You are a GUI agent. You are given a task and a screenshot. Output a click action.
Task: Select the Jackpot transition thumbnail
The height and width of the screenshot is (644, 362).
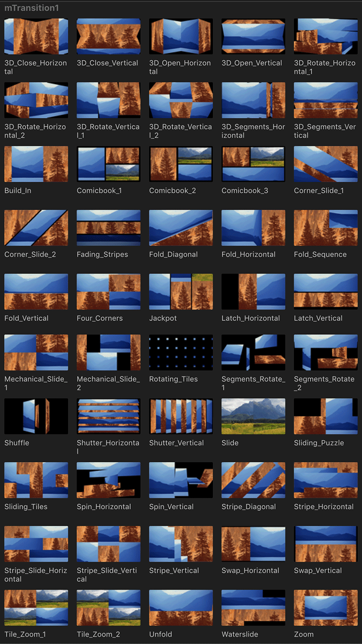click(x=181, y=291)
